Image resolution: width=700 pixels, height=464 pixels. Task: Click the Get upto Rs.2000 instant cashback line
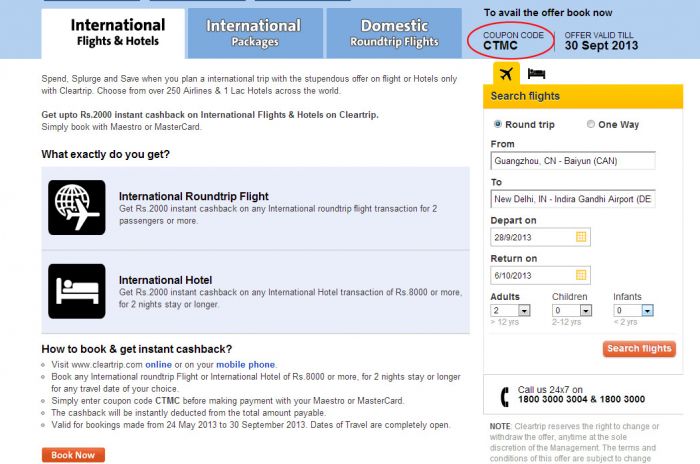click(210, 115)
